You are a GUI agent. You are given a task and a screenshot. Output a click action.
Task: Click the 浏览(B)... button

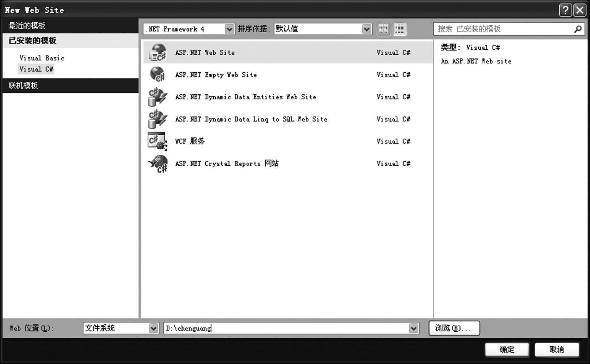(x=454, y=328)
